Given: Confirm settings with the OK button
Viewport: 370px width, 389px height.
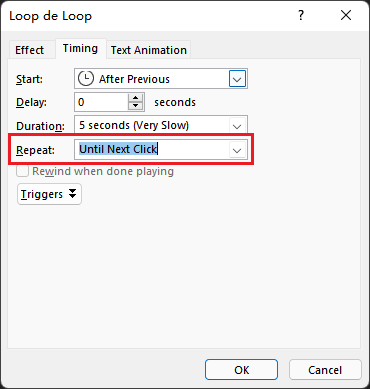Looking at the screenshot, I should [x=241, y=370].
